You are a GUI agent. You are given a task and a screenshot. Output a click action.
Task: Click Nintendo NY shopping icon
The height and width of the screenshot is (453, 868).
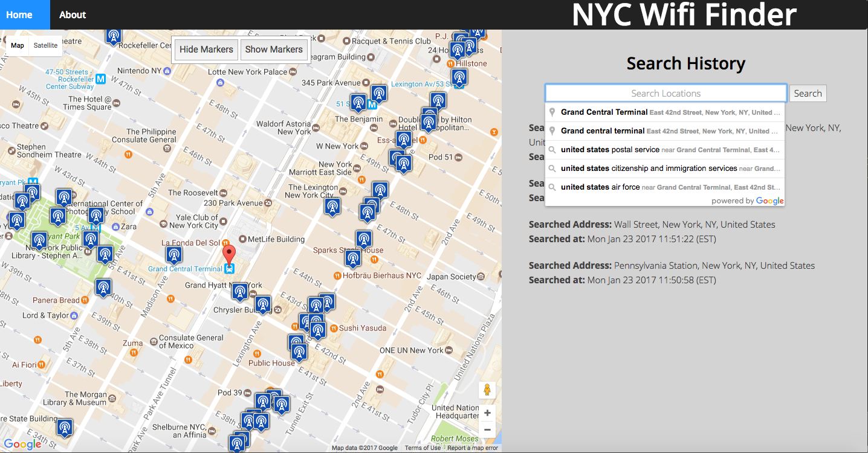168,71
